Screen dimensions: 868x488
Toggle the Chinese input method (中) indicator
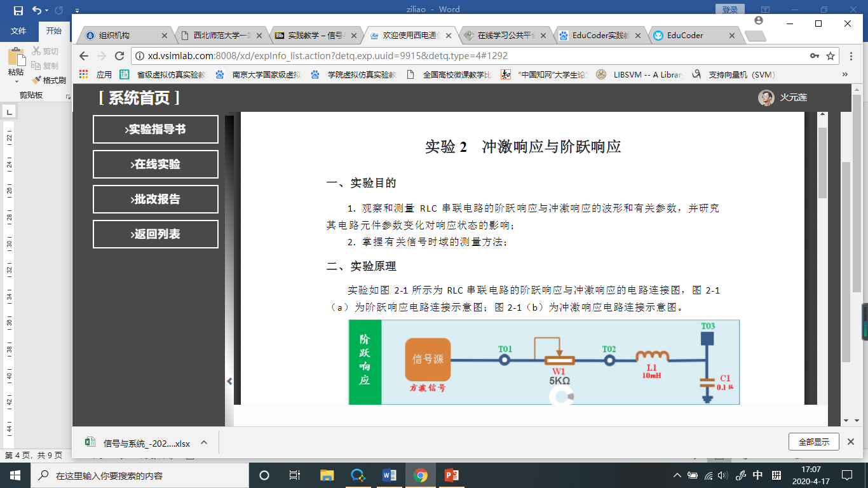(757, 475)
